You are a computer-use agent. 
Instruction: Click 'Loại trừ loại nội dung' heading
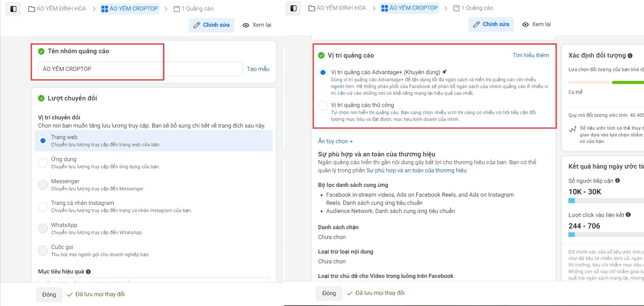point(346,252)
